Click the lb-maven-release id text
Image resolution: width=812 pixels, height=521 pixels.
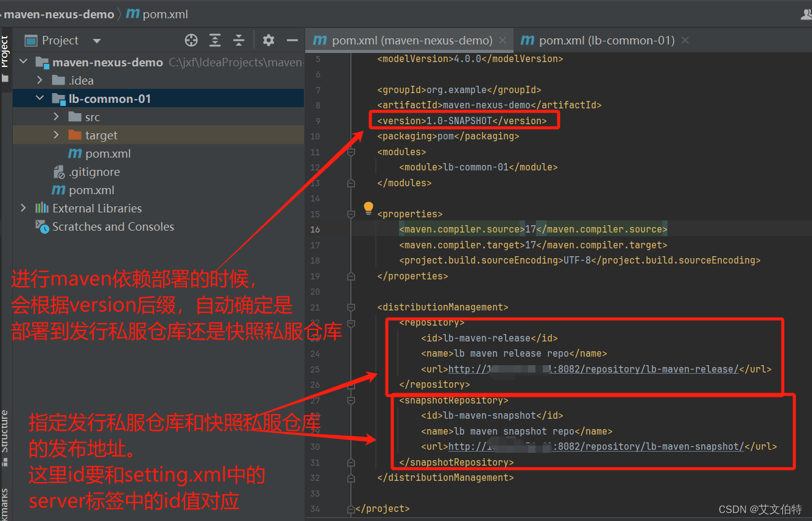tap(487, 338)
